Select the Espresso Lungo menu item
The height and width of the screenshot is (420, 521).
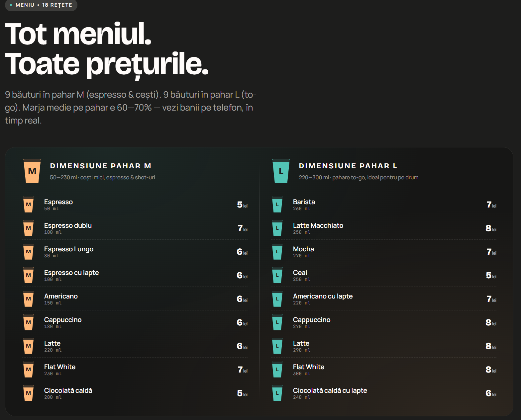coord(135,252)
